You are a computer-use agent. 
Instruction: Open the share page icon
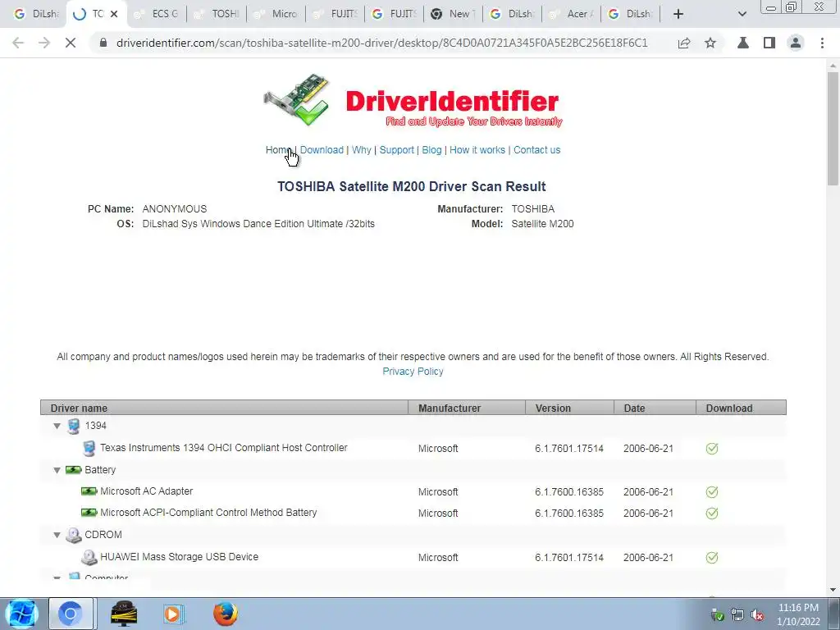click(x=684, y=43)
